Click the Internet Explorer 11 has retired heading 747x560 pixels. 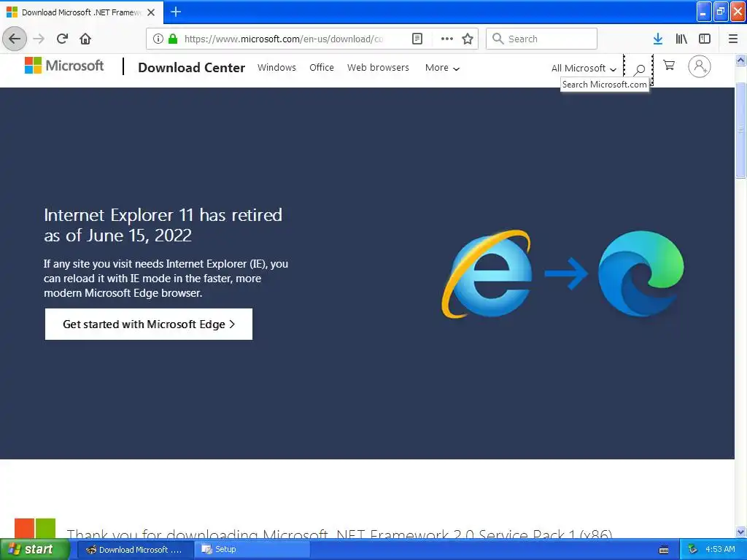pyautogui.click(x=163, y=225)
